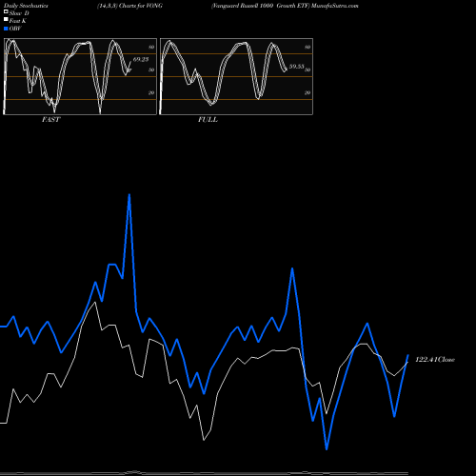The width and height of the screenshot is (476, 476).
Task: Click the 50 level label in the FAST chart
Action: click(x=151, y=69)
